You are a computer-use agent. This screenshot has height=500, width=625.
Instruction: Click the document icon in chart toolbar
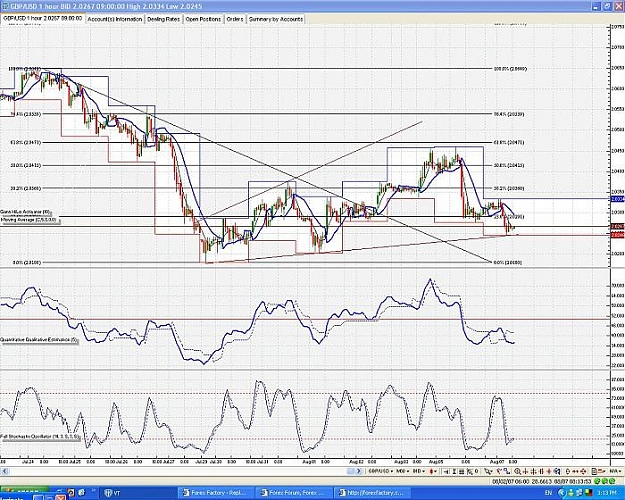[x=594, y=471]
